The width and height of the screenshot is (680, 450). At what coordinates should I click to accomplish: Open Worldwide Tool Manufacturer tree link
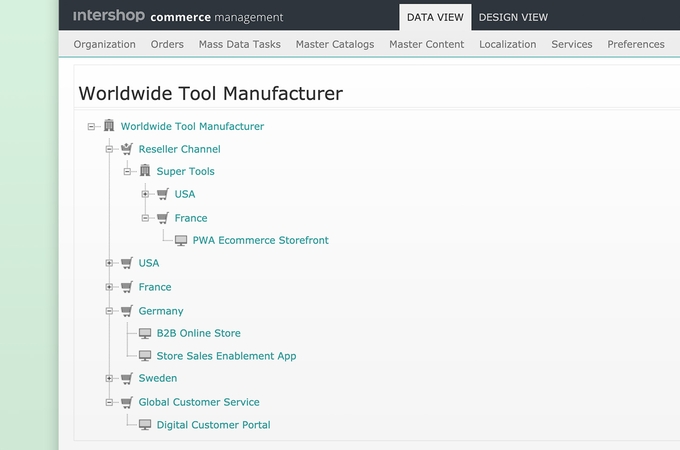pos(192,126)
